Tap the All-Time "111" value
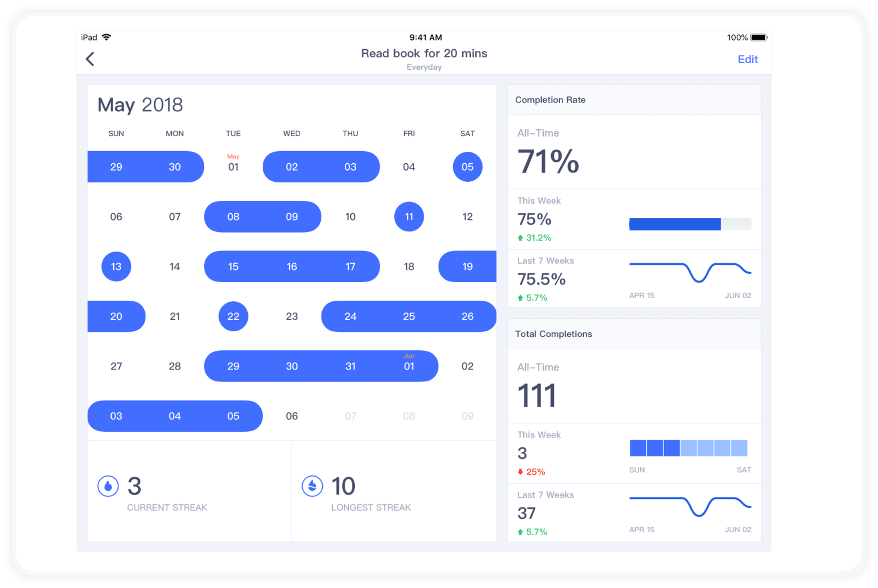The height and width of the screenshot is (588, 878). (x=536, y=395)
